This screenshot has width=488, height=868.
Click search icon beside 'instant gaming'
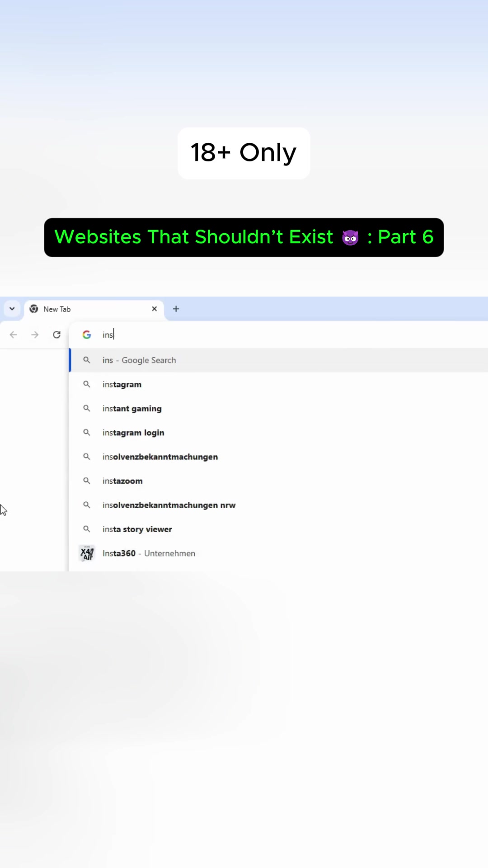[87, 408]
